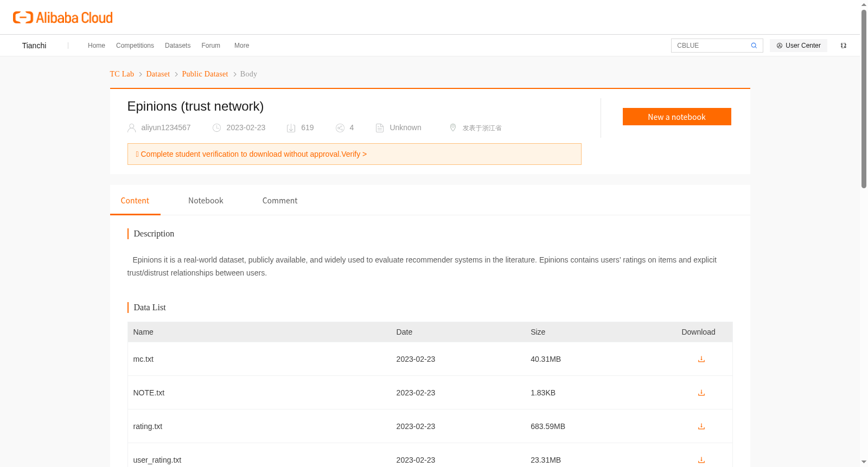The image size is (868, 467).
Task: Click the Size column header
Action: (x=538, y=332)
